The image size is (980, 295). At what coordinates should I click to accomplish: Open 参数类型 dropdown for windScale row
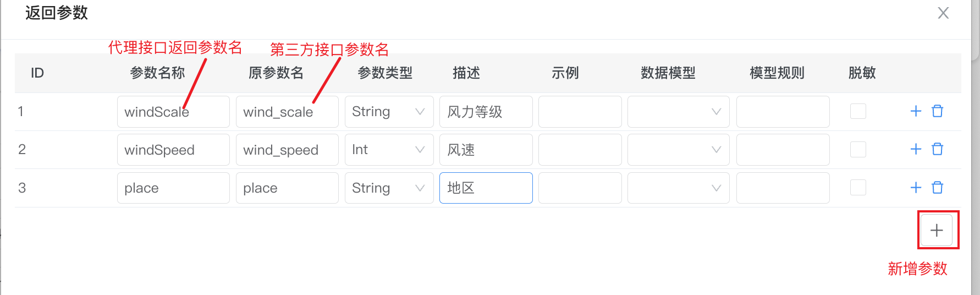click(389, 112)
